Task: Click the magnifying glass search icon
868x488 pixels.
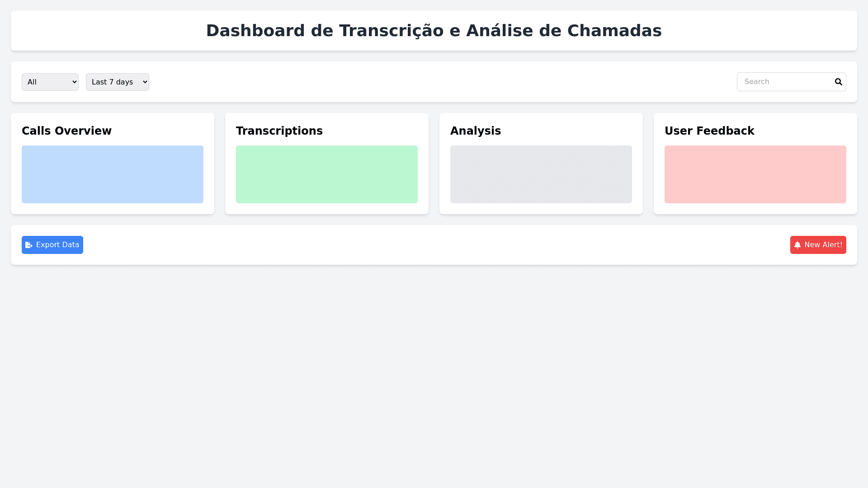Action: (838, 82)
